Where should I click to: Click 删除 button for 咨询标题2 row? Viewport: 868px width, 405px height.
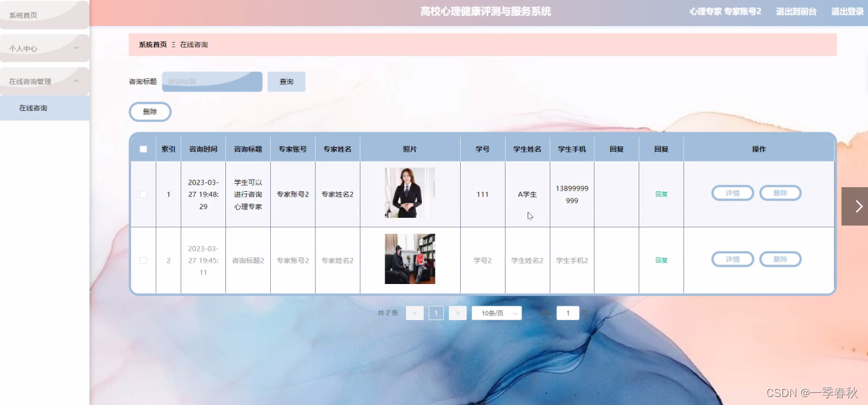[780, 259]
